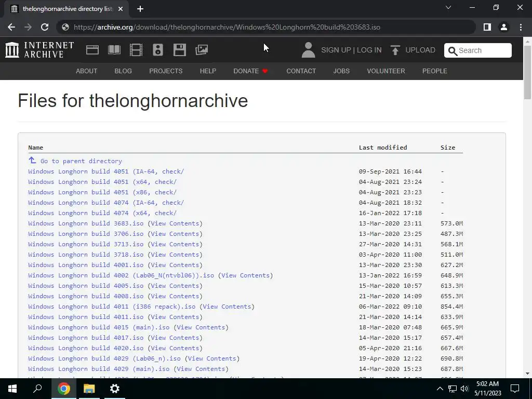This screenshot has height=399, width=532.
Task: Click the network tray icon
Action: 453,389
